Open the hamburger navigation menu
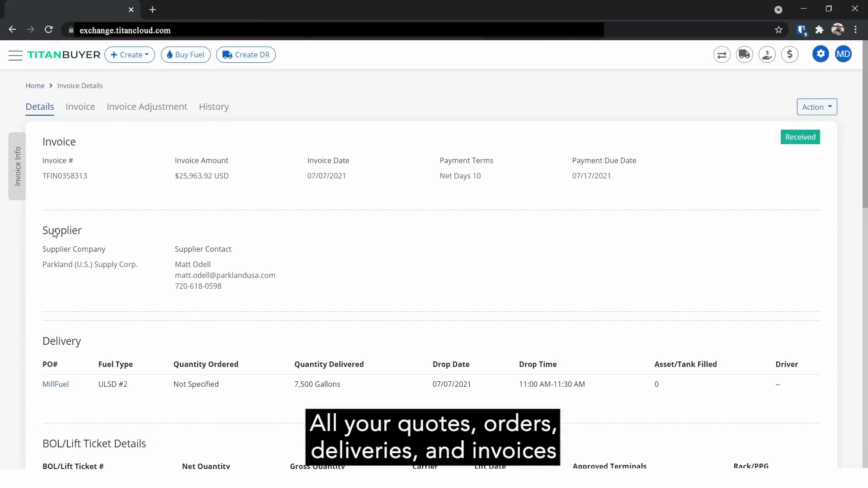Viewport: 868px width, 488px height. (x=15, y=55)
